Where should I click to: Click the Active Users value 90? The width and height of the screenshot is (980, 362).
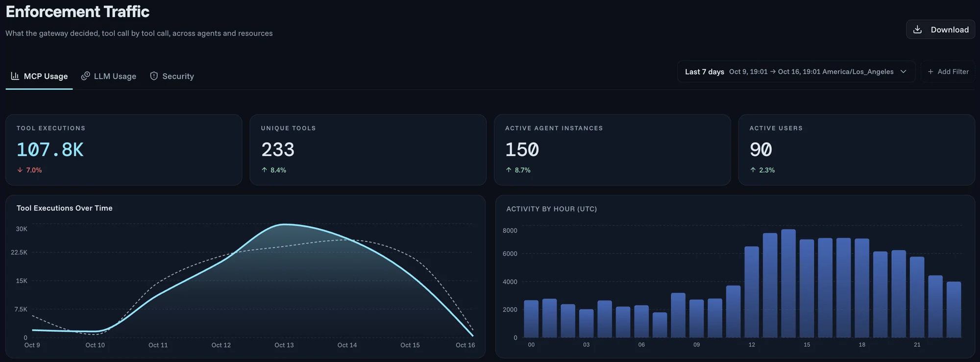(x=761, y=149)
